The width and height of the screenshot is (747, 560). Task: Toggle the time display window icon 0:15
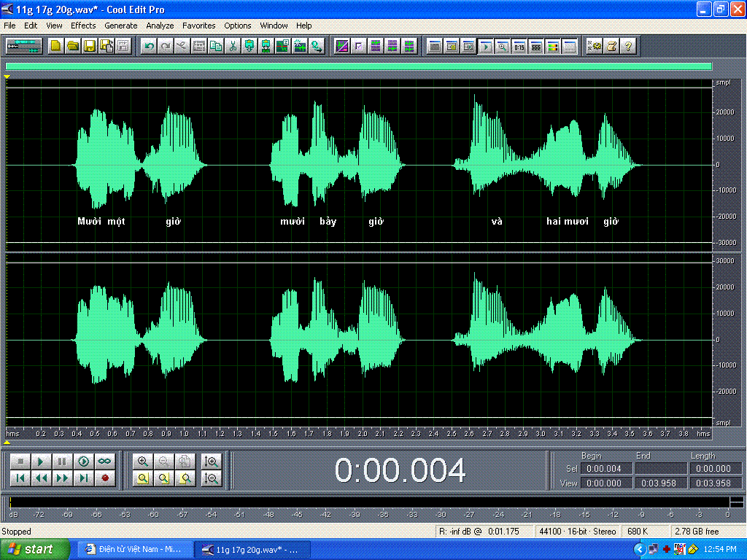pyautogui.click(x=519, y=46)
